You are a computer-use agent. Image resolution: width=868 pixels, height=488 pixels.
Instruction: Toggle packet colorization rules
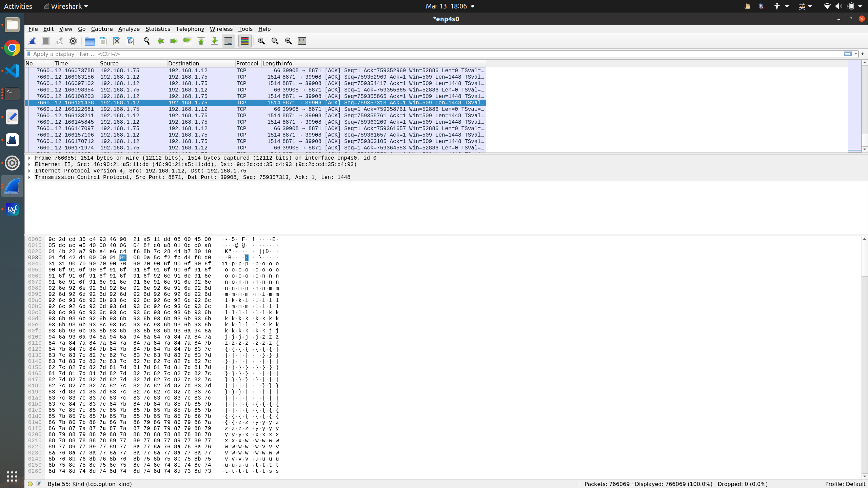pyautogui.click(x=245, y=41)
